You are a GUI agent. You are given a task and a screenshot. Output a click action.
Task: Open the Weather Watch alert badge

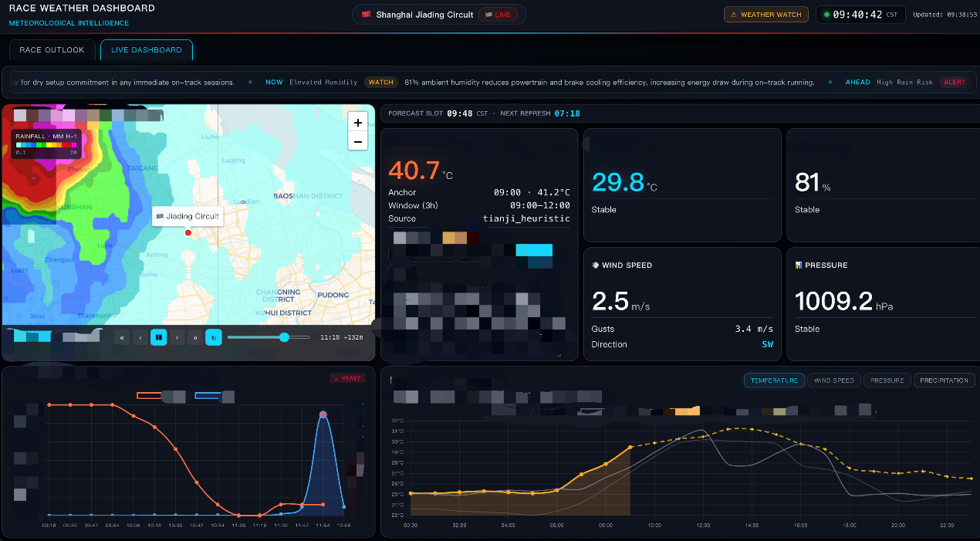(765, 15)
